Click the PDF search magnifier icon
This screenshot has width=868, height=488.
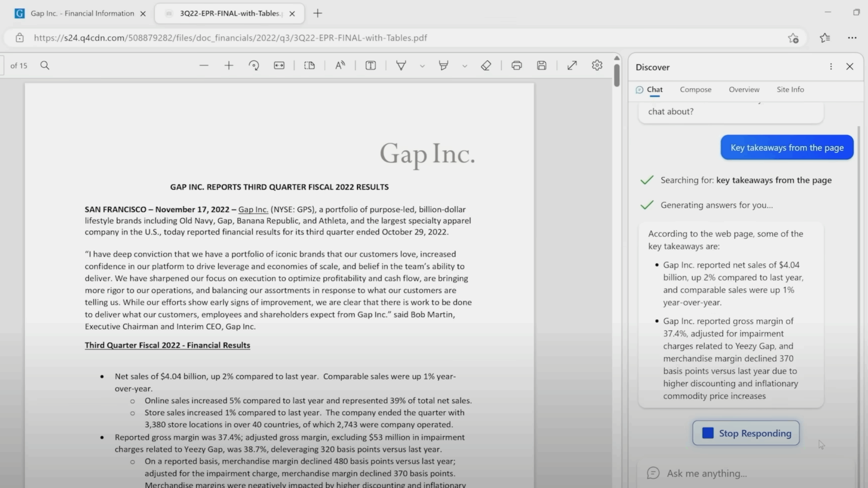[x=45, y=65]
